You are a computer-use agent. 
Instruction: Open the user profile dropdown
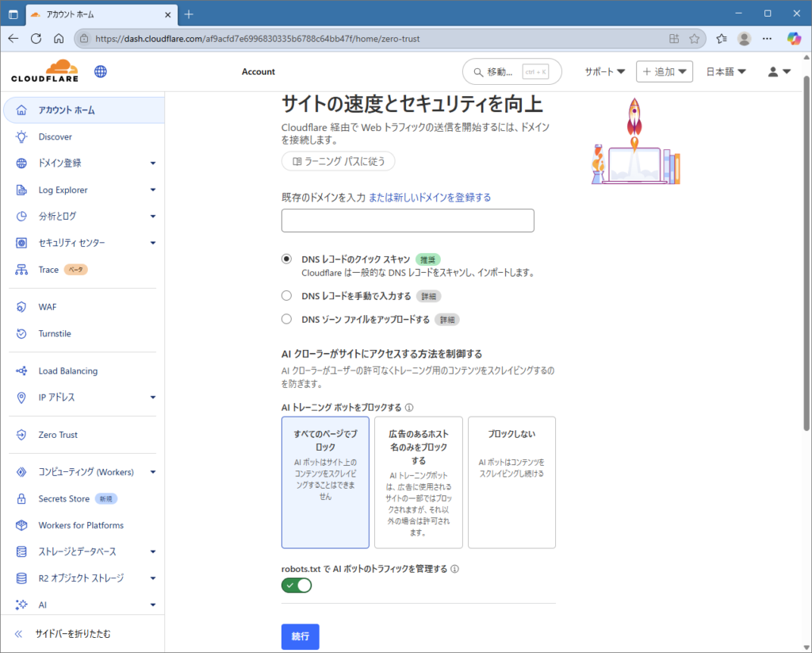[779, 71]
